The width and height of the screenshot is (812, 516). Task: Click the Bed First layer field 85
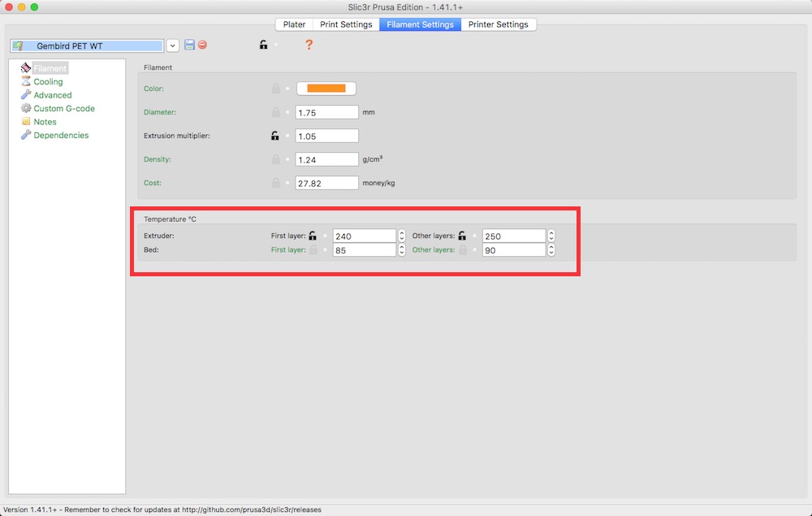[x=365, y=249]
